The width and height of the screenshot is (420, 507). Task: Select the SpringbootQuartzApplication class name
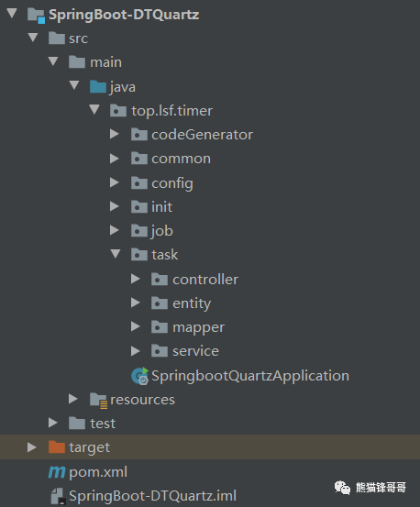point(250,377)
